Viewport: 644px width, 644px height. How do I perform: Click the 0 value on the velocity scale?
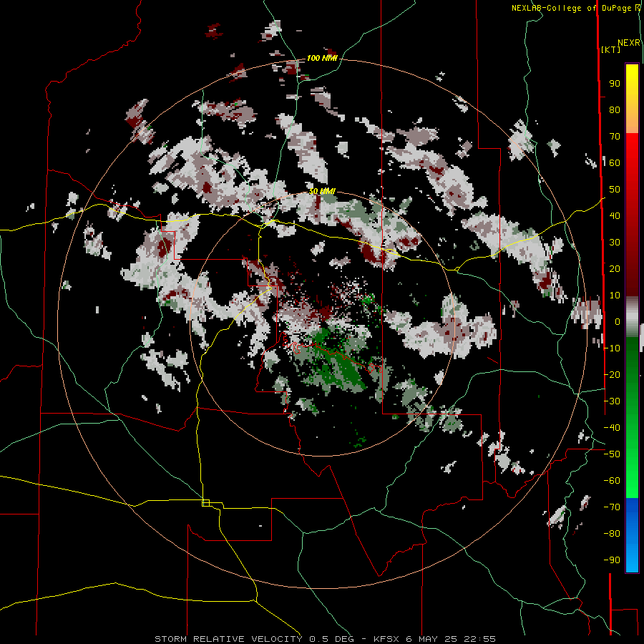click(618, 321)
